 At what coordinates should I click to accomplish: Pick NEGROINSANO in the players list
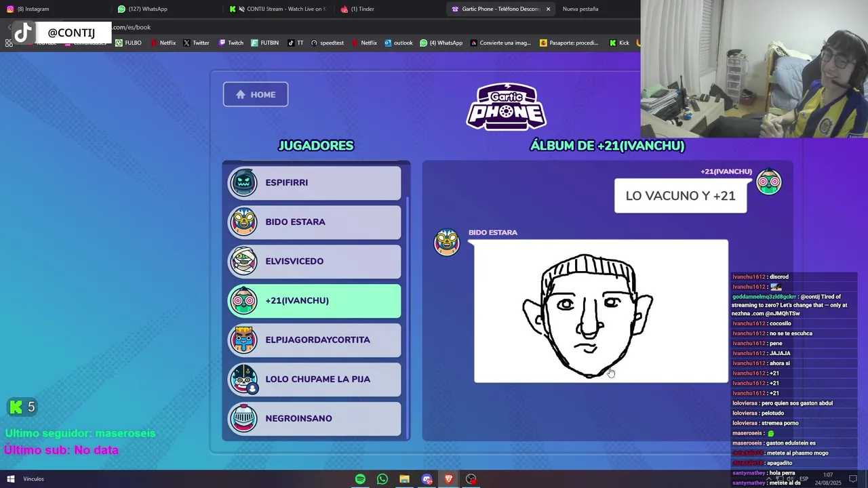point(315,419)
